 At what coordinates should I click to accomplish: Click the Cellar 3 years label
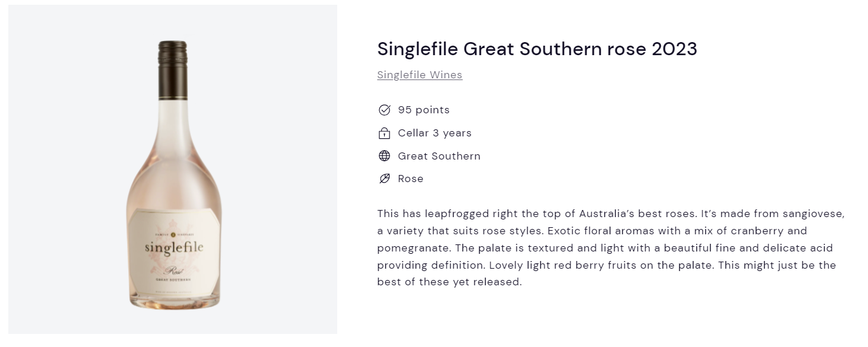pyautogui.click(x=435, y=133)
